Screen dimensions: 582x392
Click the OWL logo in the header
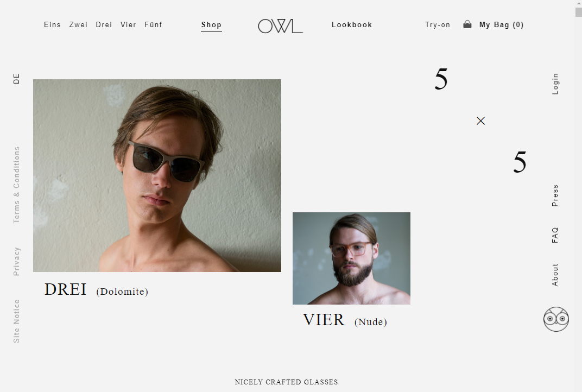pos(280,26)
